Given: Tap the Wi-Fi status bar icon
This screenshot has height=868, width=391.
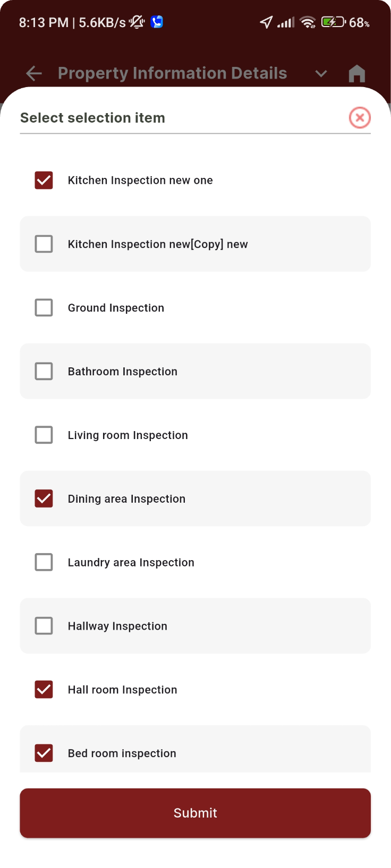Looking at the screenshot, I should 308,22.
